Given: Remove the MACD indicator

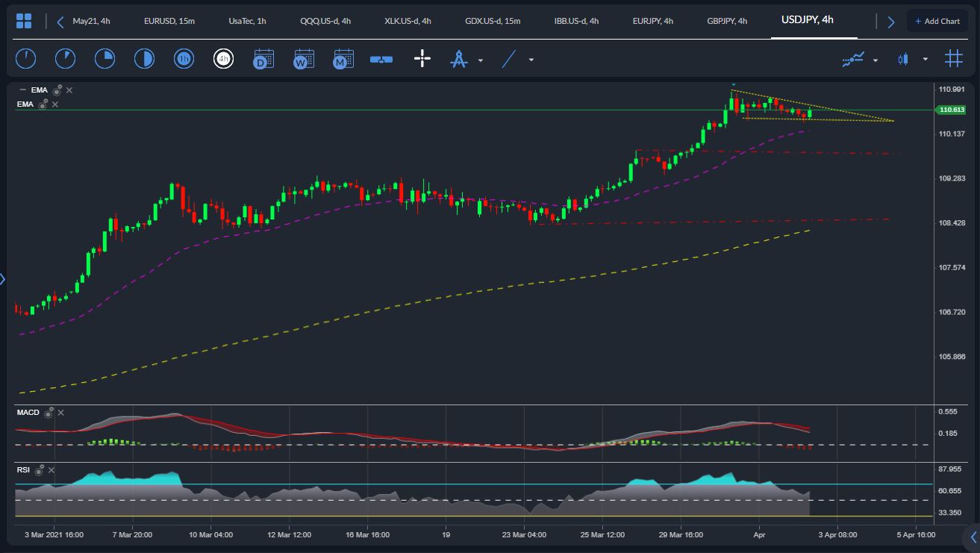Looking at the screenshot, I should (61, 412).
